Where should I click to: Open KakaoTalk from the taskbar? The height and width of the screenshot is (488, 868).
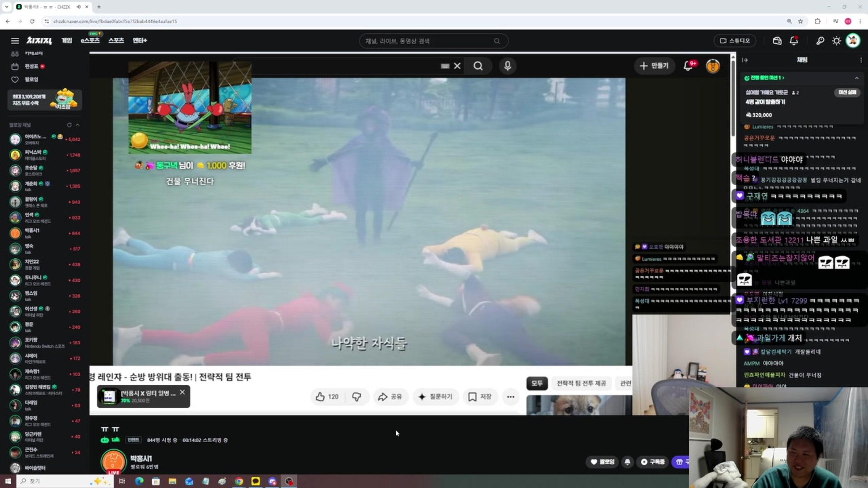pos(256,481)
